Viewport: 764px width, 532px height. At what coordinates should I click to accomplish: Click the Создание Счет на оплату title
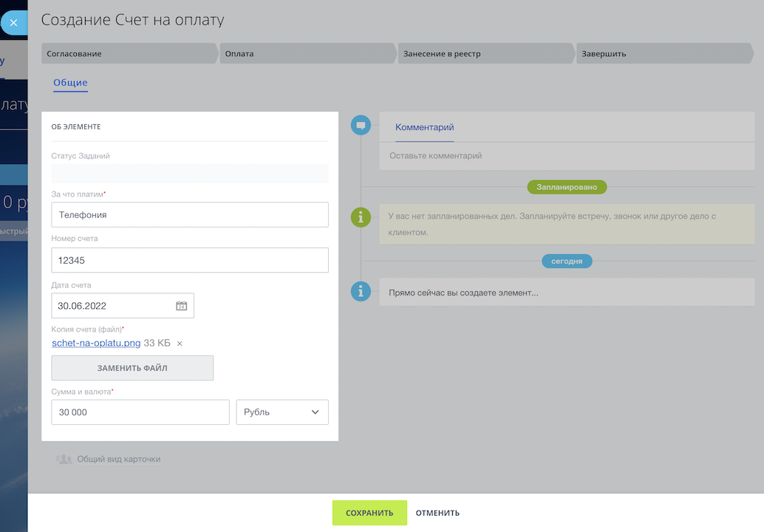(132, 20)
